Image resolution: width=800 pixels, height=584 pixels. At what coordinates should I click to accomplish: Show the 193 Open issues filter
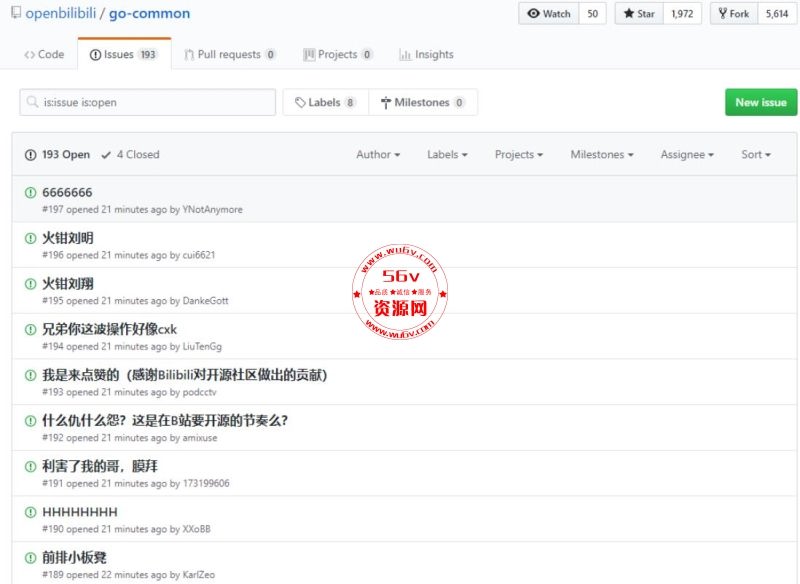58,155
